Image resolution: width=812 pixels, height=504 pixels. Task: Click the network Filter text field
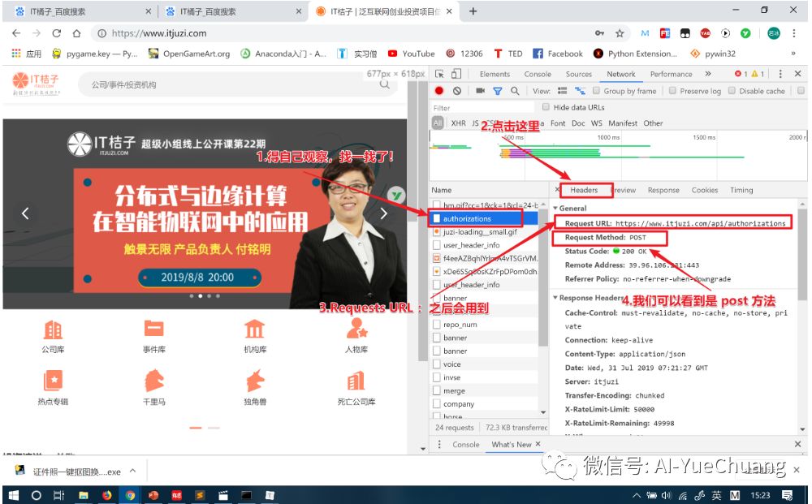[x=482, y=108]
